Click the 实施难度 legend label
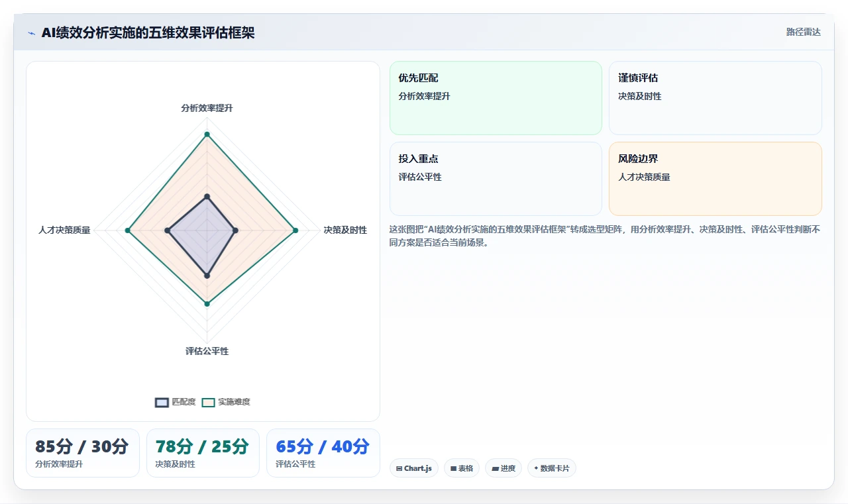This screenshot has height=504, width=848. pyautogui.click(x=234, y=402)
